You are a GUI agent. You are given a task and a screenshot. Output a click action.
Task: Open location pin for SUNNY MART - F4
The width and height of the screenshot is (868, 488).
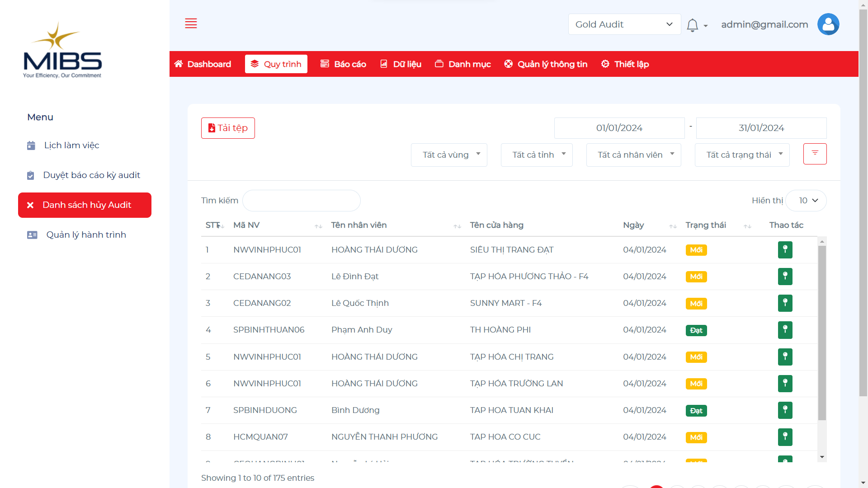[785, 303]
